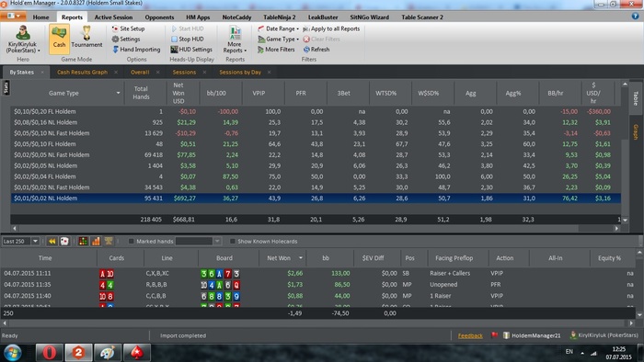Viewport: 644px width, 362px height.
Task: Select $0,01/$0,02 NL Holdem highlighted row
Action: coord(316,198)
